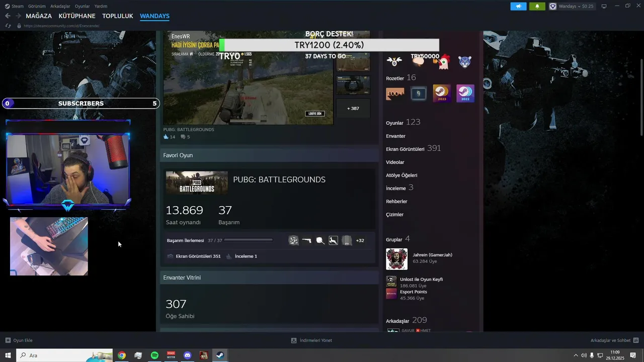Screen dimensions: 644x362
Task: Click the forward navigation arrow
Action: 18,16
